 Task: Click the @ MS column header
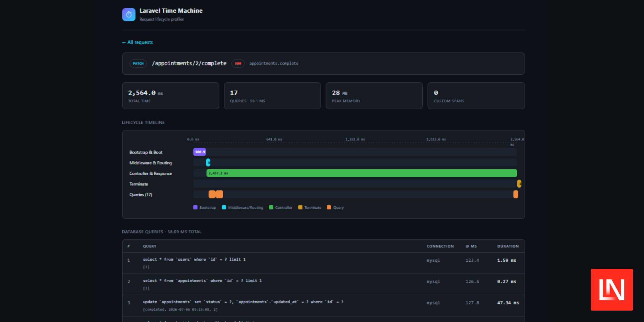point(471,246)
